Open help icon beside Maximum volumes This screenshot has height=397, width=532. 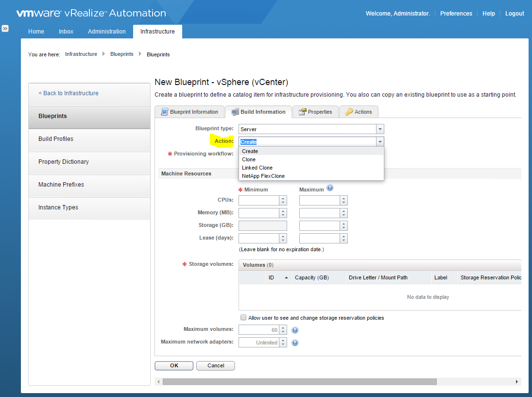coord(295,330)
